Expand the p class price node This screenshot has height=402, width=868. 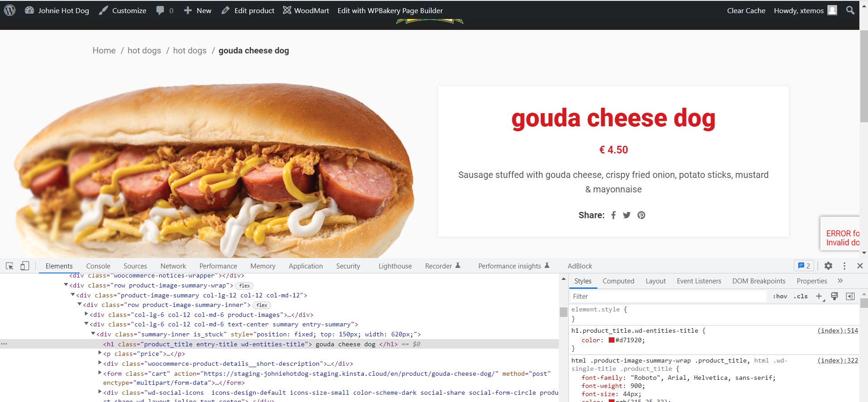(x=100, y=353)
